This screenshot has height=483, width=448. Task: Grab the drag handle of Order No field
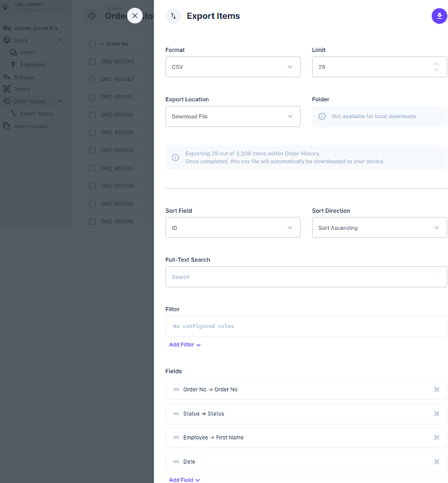(176, 390)
